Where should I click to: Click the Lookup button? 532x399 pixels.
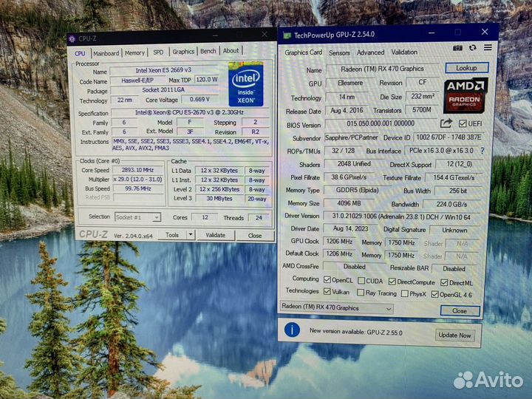(466, 68)
